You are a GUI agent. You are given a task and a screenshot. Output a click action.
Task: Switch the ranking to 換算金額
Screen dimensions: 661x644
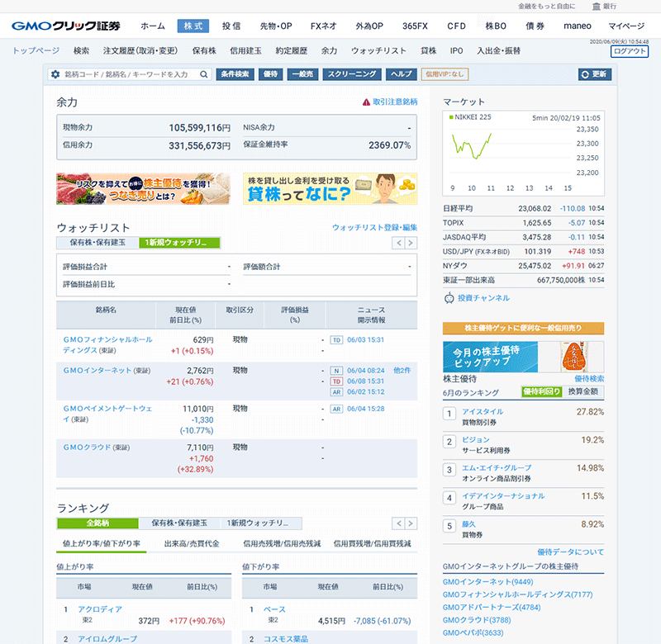(583, 391)
